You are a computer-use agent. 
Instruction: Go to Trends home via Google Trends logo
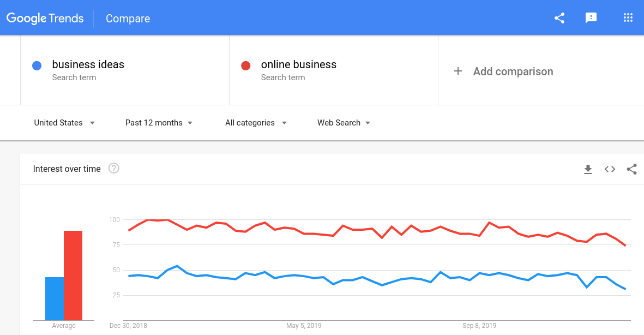click(x=45, y=18)
